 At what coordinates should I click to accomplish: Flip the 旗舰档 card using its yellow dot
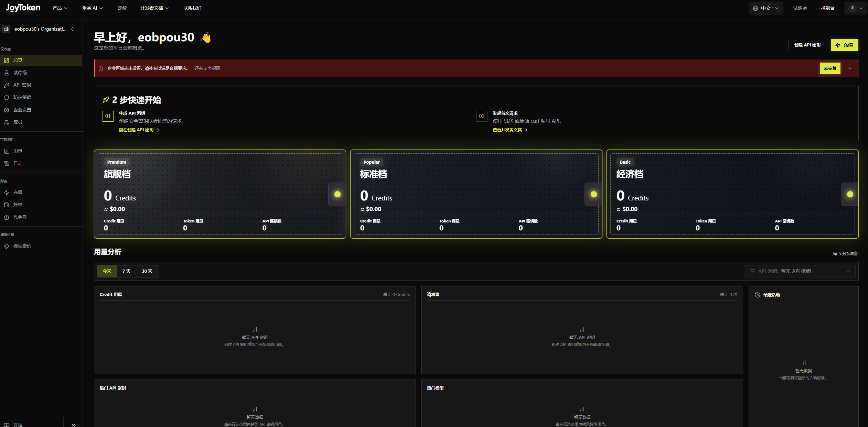point(337,194)
